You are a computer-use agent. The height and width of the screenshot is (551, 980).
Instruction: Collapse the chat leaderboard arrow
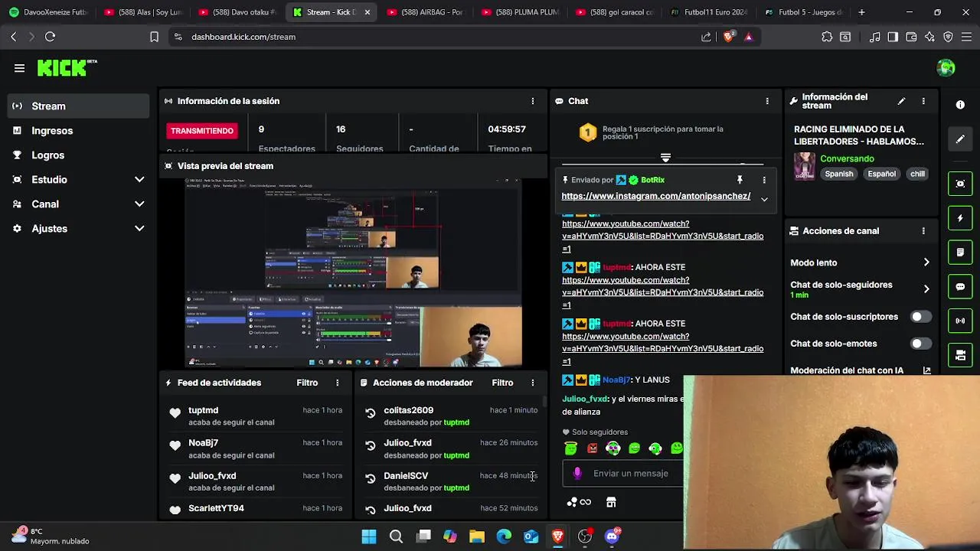665,158
